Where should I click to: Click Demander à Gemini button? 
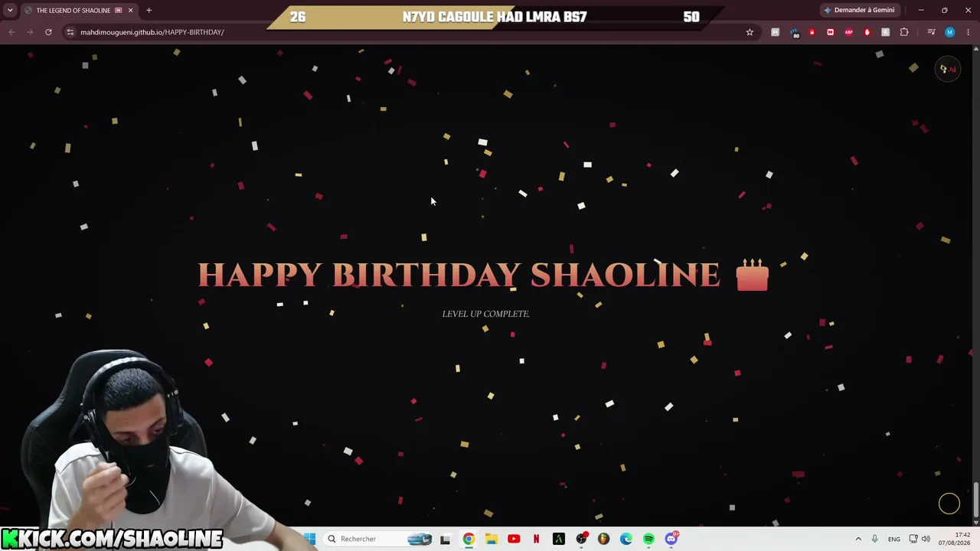click(859, 10)
